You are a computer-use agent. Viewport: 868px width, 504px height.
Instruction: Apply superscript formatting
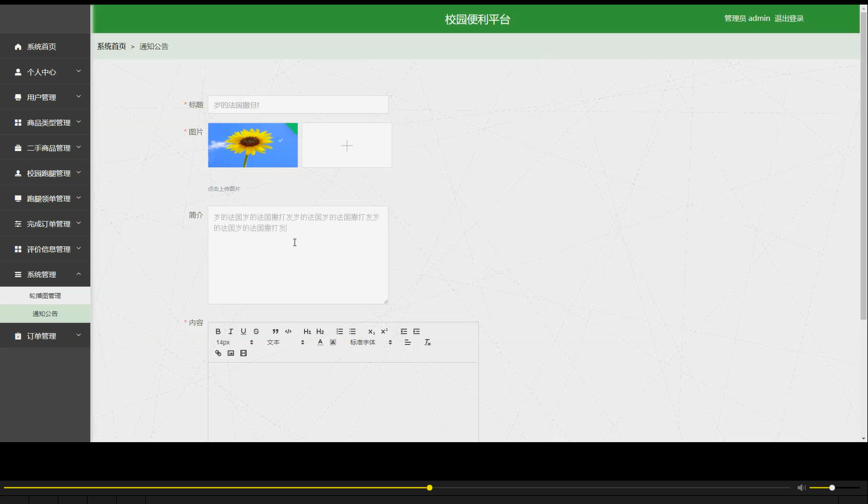pos(384,332)
